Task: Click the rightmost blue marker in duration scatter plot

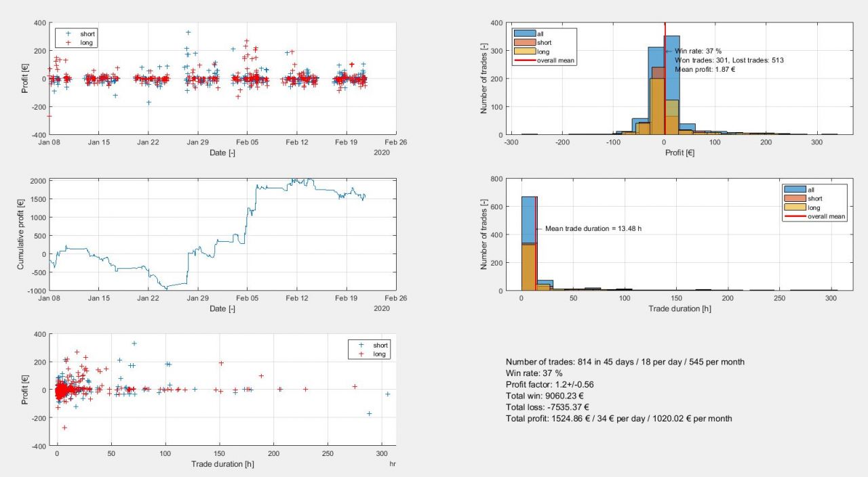Action: 387,394
